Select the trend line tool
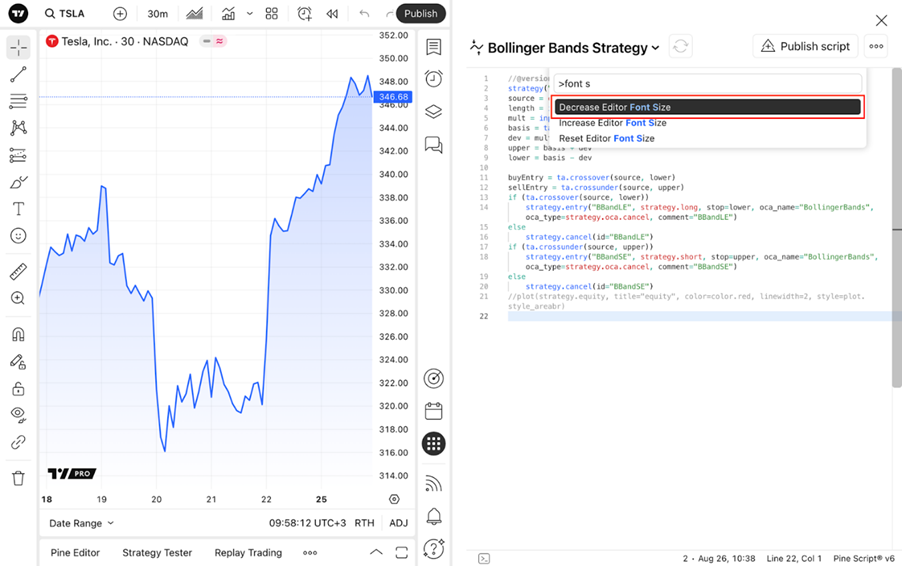902x566 pixels. (x=18, y=74)
